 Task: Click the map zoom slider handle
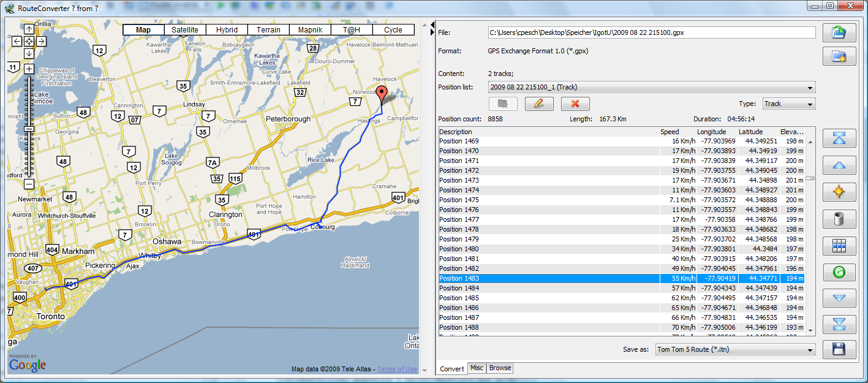[29, 129]
